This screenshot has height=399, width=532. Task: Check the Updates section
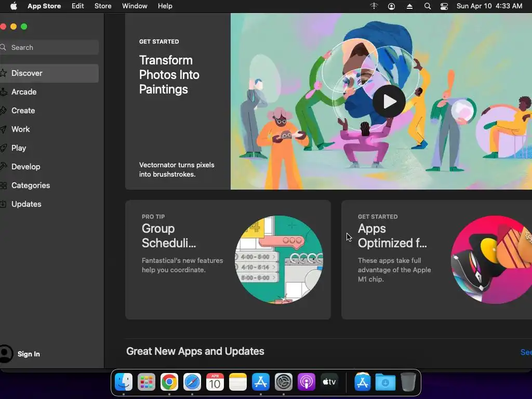click(x=49, y=204)
